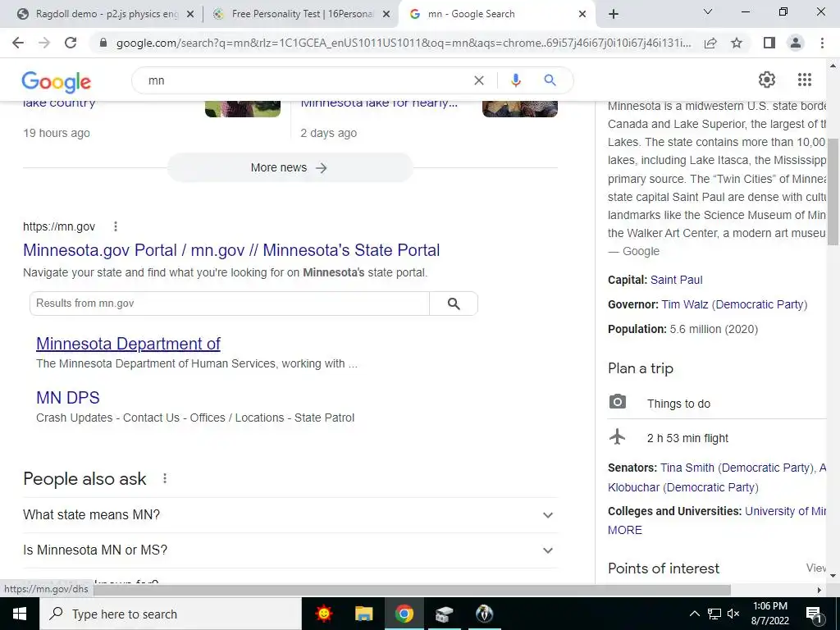Switch to the Ragdoll demo tab
This screenshot has height=630, width=840.
click(106, 14)
